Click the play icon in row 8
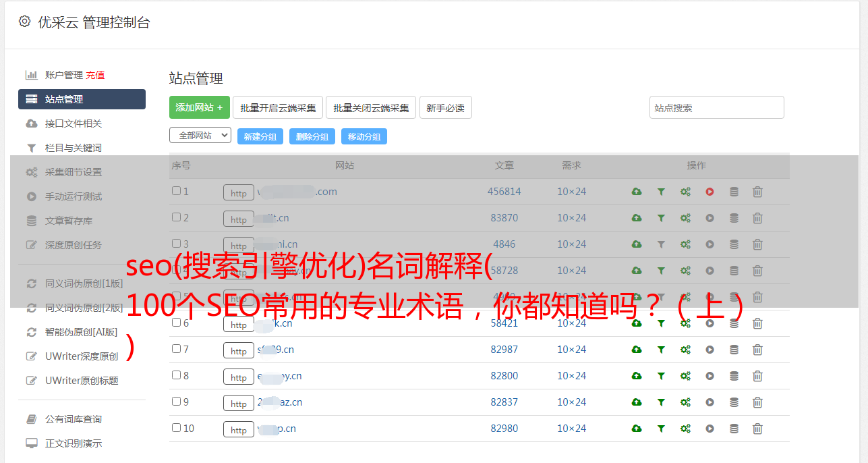This screenshot has height=463, width=868. tap(710, 376)
